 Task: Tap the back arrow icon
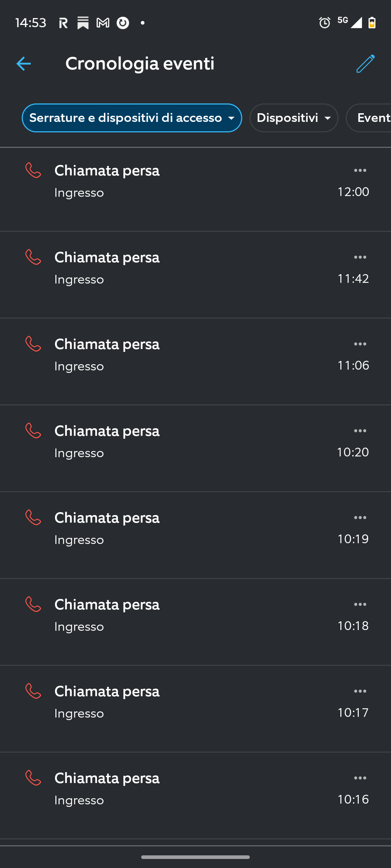click(24, 64)
